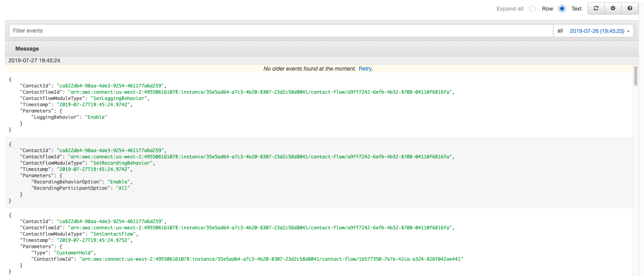Screen dimensions: 644x276
Task: Click the ContactId line in the first event
Action: click(x=93, y=86)
